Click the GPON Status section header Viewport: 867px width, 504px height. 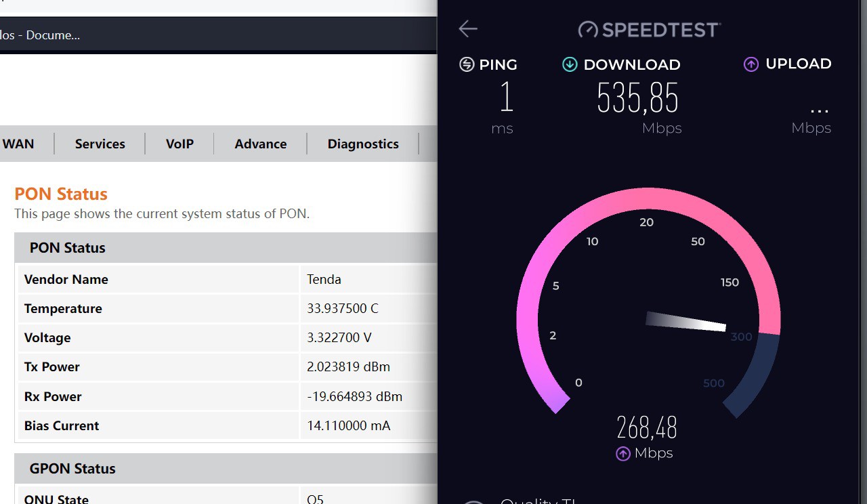(72, 468)
